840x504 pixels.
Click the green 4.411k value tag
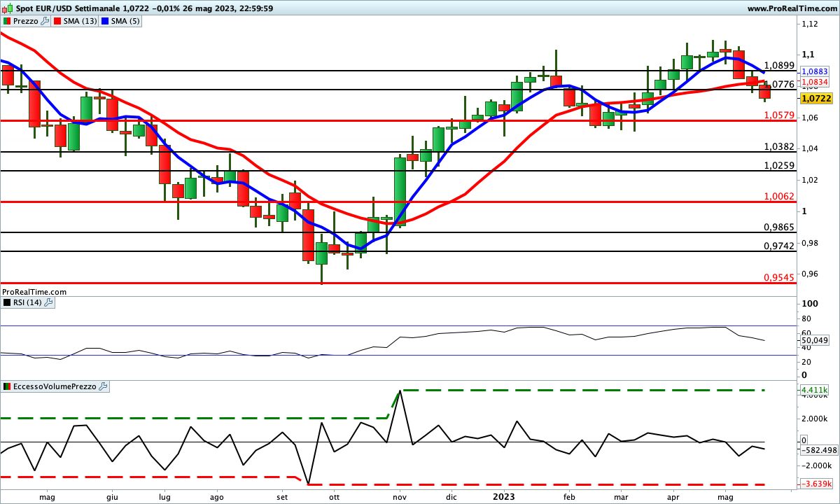(x=814, y=390)
